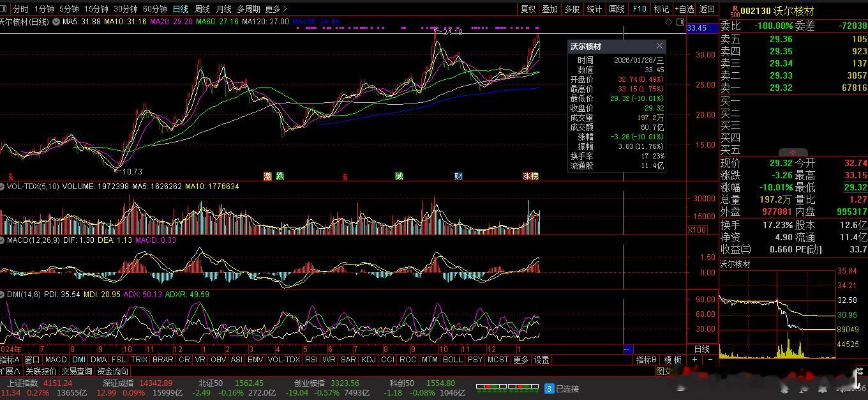Click the 沃尔核材 intraday mini chart

tap(777, 314)
